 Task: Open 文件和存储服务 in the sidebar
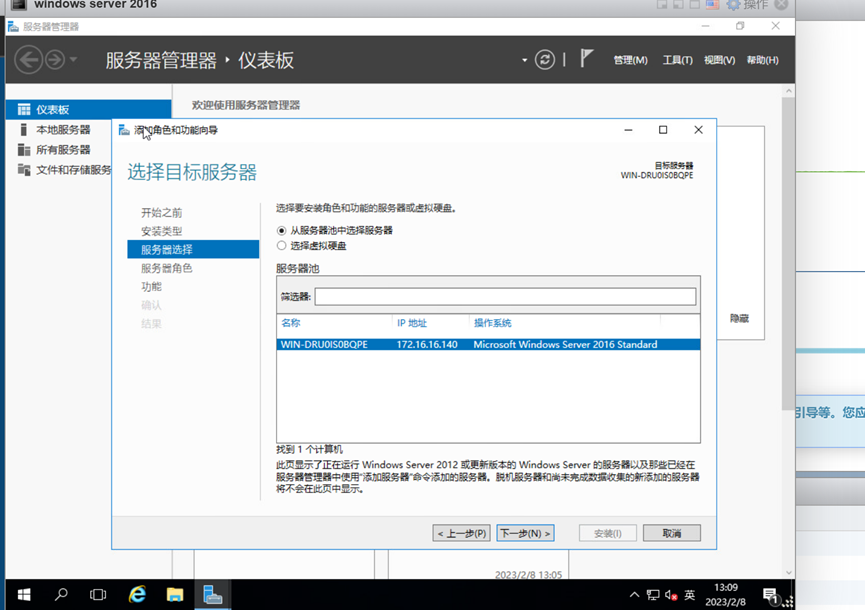pyautogui.click(x=73, y=170)
